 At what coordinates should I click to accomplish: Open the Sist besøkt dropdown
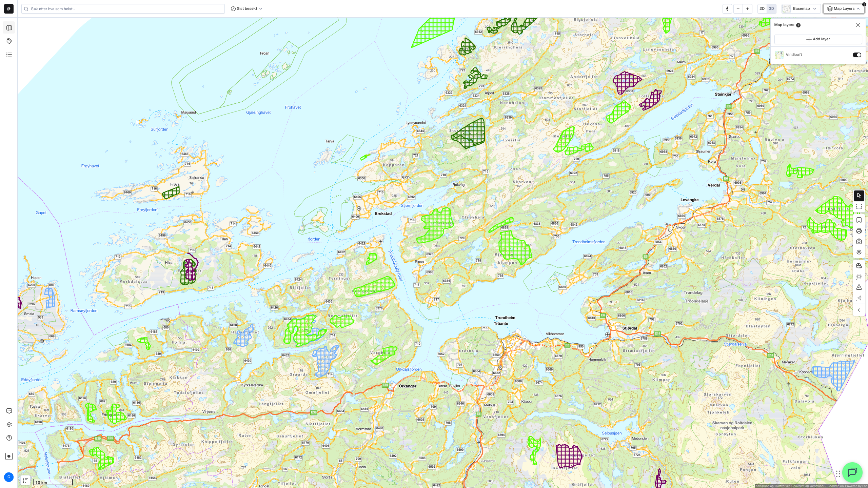click(x=246, y=9)
